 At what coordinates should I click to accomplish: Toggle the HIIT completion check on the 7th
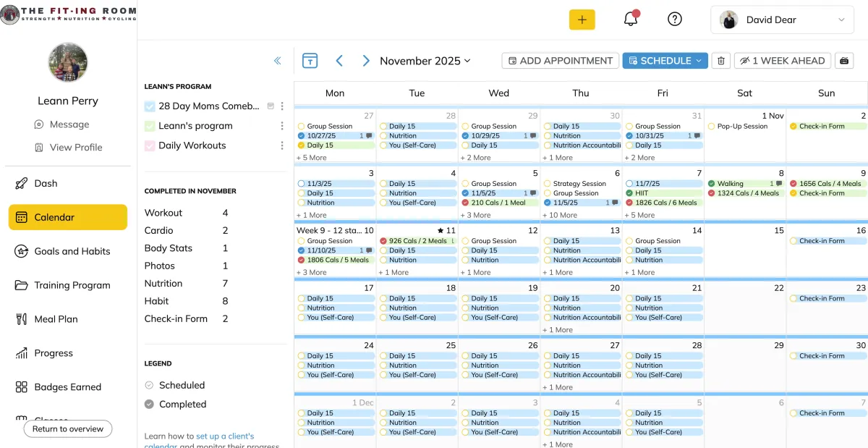[629, 193]
